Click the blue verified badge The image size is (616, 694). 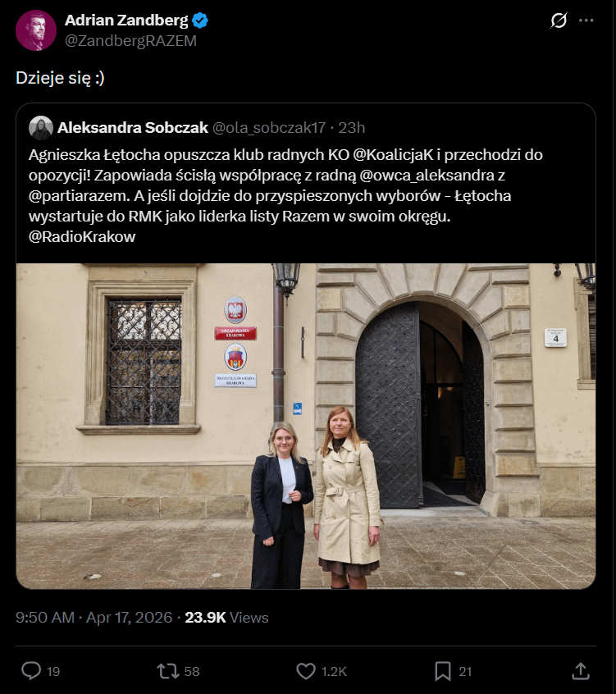[200, 21]
